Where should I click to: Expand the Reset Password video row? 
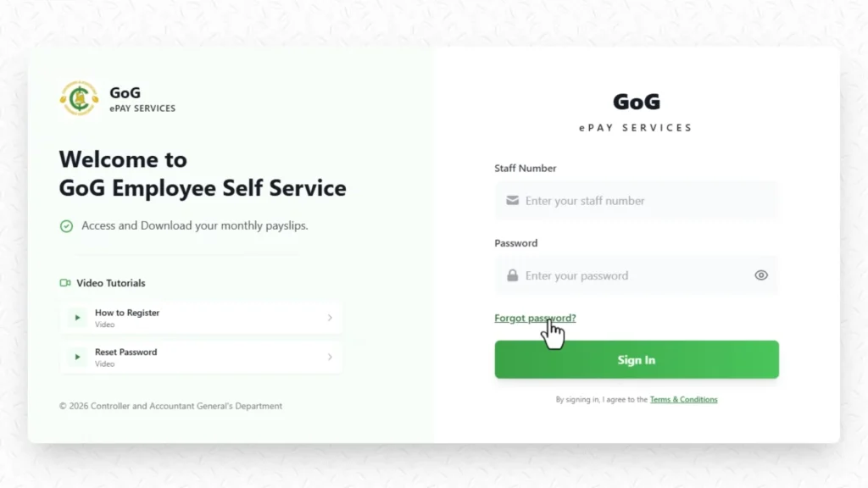pyautogui.click(x=200, y=357)
